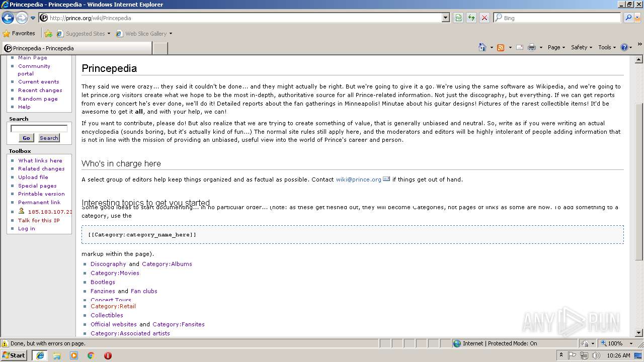Image resolution: width=644 pixels, height=362 pixels.
Task: Open Category:Associated artists link
Action: (130, 333)
